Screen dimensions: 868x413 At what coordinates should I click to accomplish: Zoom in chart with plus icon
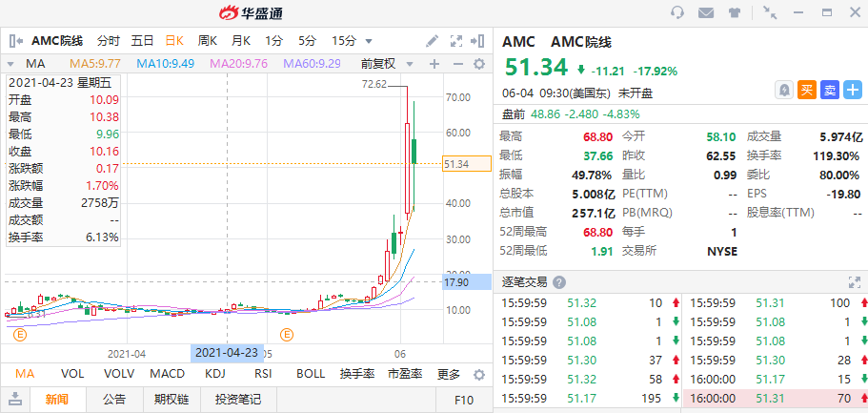click(x=434, y=64)
